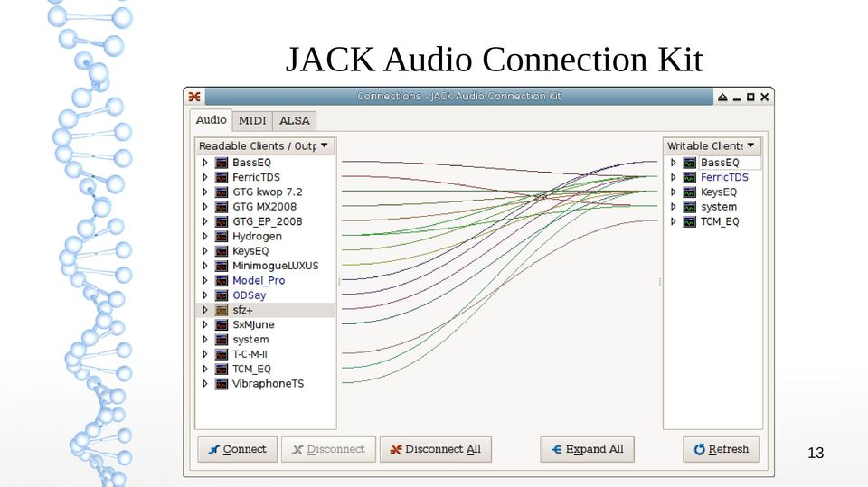Expand the VibraphoneTS client ports

pyautogui.click(x=205, y=384)
